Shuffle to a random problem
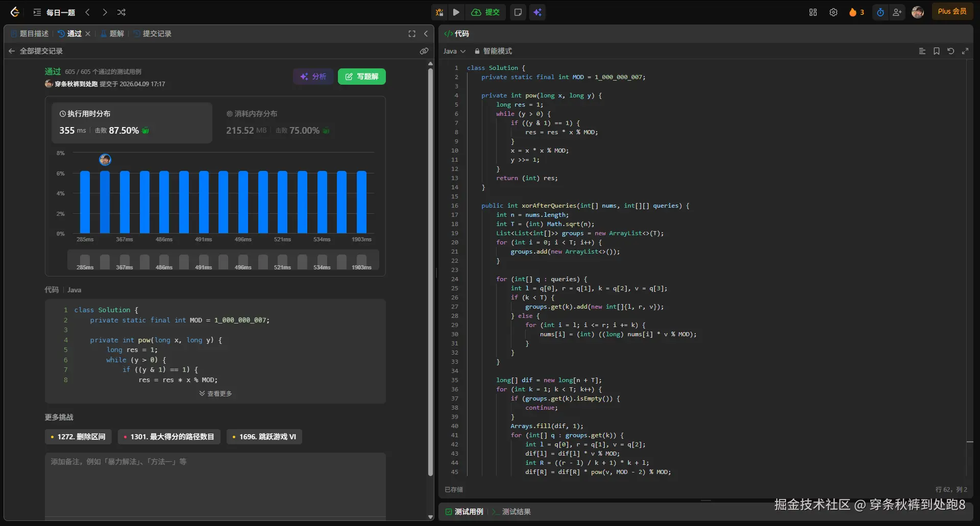Screen dimensions: 980x526 [121, 12]
